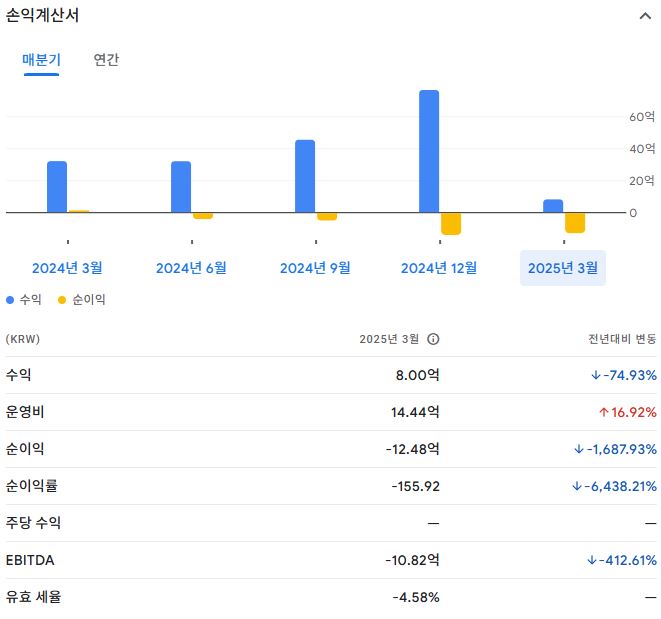
Task: Click the 손익계산서 heading
Action: pos(42,15)
